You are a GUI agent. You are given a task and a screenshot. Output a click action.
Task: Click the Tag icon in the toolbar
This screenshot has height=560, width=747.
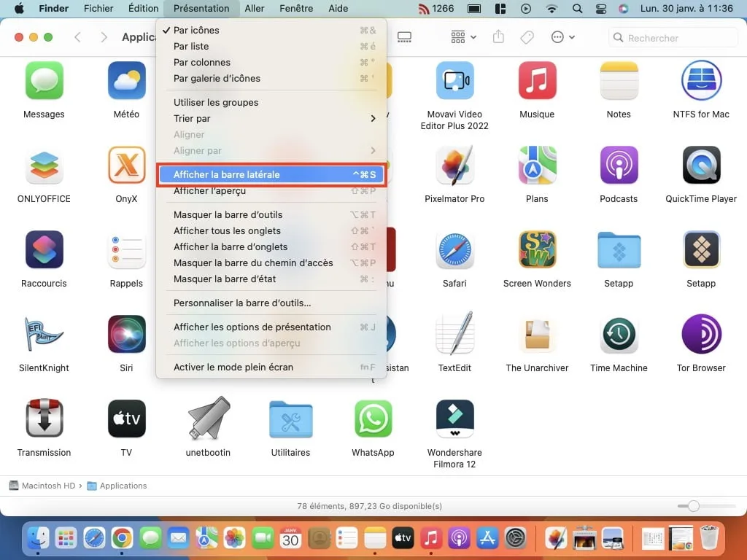pyautogui.click(x=527, y=37)
